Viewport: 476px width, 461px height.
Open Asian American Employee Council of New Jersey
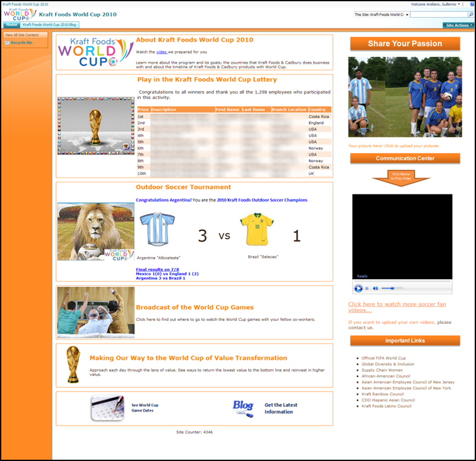tap(408, 382)
